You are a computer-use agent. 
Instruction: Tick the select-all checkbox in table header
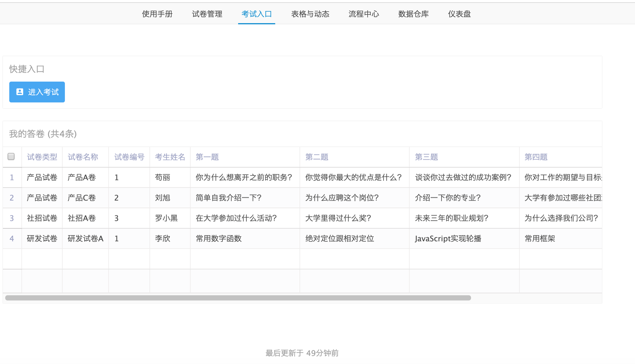pyautogui.click(x=11, y=157)
